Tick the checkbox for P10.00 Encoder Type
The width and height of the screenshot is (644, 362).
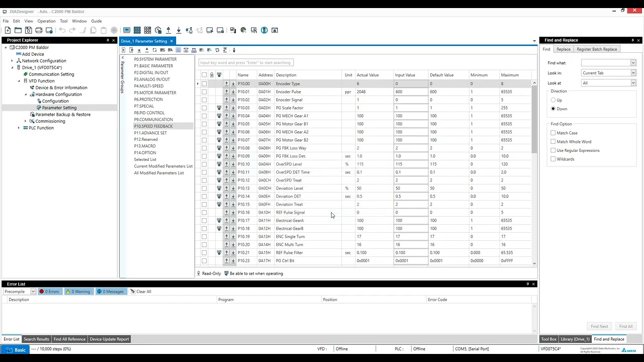point(204,83)
